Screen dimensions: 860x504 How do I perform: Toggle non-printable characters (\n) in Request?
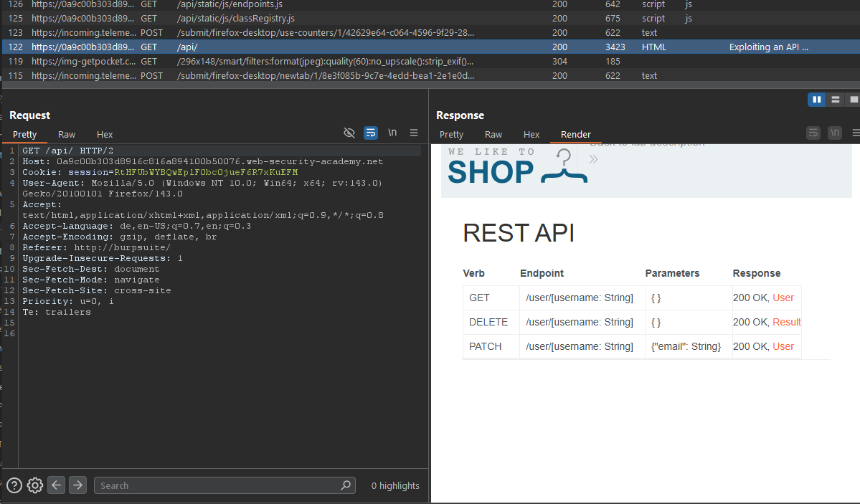[x=392, y=133]
